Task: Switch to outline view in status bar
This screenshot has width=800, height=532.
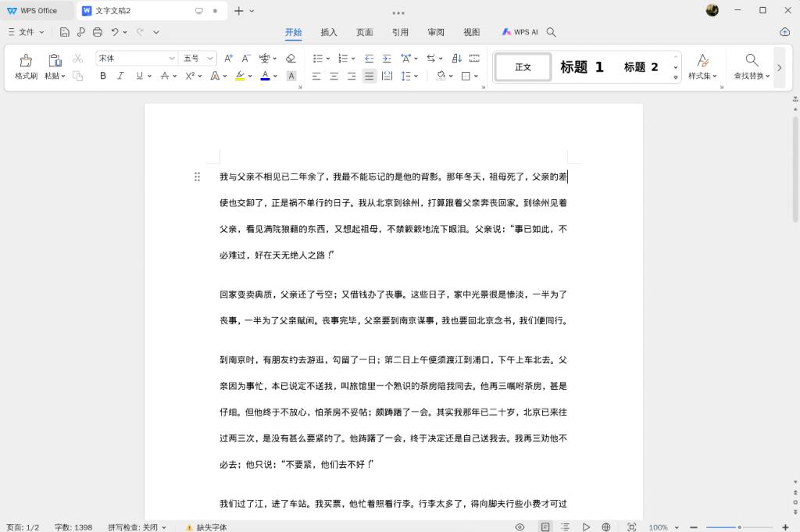Action: point(565,527)
